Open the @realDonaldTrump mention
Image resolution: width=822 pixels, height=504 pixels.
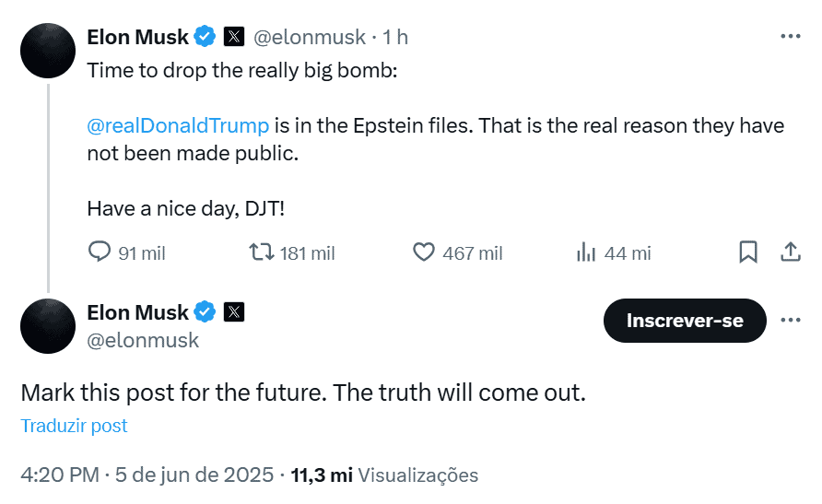point(178,125)
